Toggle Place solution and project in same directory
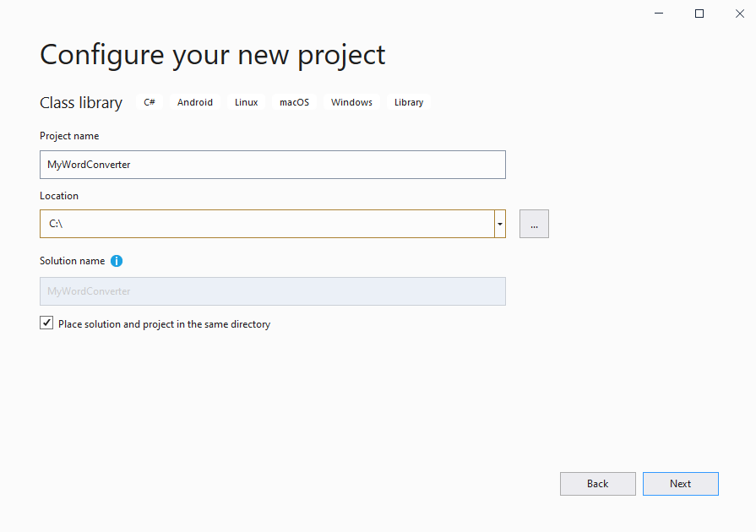 click(46, 323)
